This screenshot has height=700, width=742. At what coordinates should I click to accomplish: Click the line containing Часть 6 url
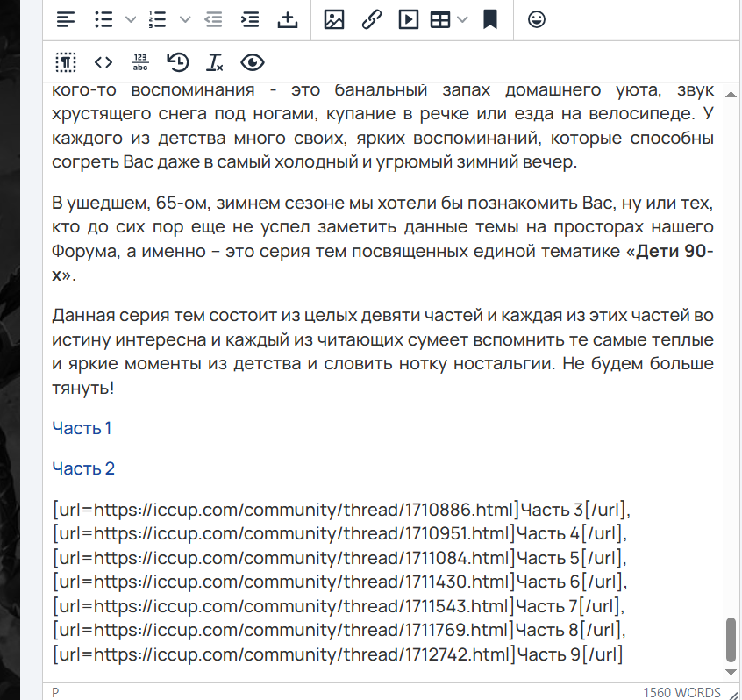pos(339,582)
